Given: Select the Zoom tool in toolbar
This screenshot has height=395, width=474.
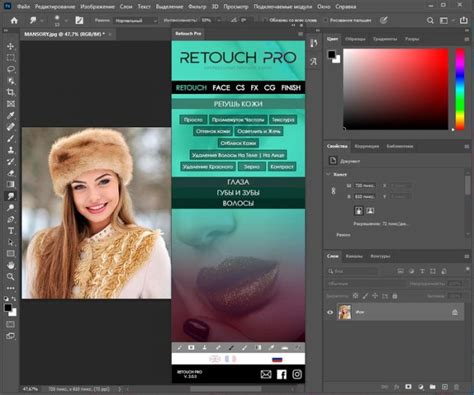Looking at the screenshot, I should pos(11,276).
